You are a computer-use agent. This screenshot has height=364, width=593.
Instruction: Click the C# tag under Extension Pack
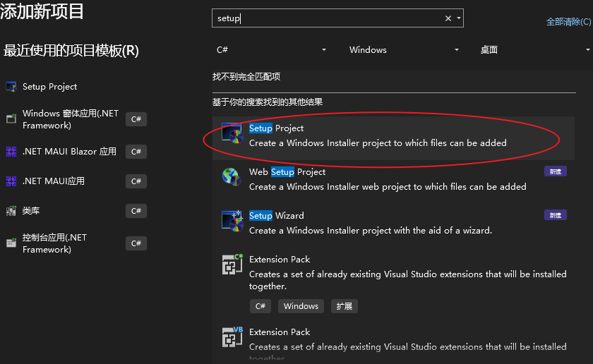click(260, 305)
